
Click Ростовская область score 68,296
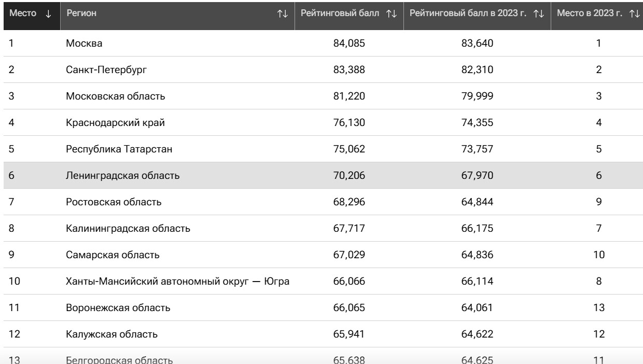point(349,202)
